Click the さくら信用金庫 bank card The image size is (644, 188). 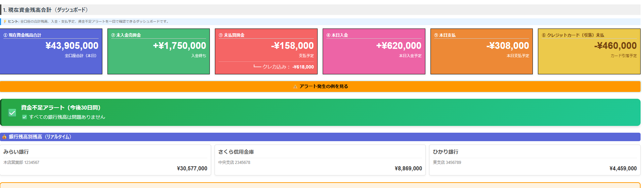[320, 160]
